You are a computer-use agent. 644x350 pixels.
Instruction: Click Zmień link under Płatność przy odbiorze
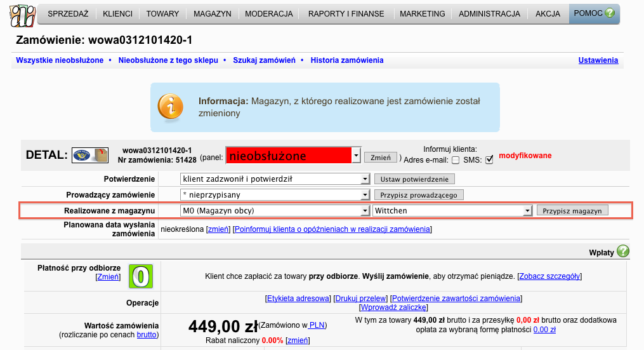(x=108, y=277)
